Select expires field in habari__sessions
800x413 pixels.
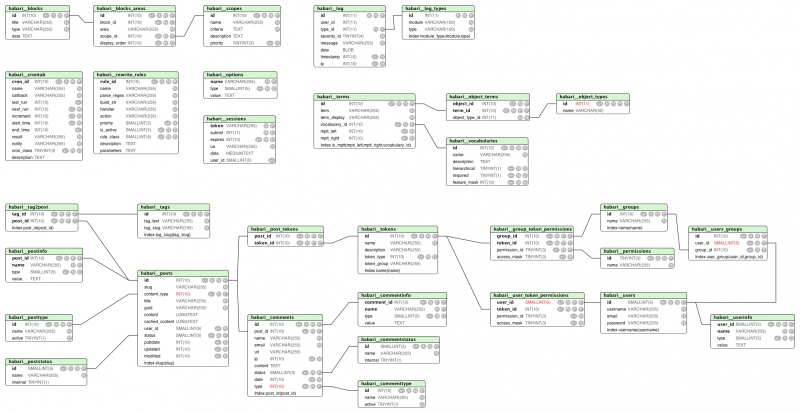point(240,139)
